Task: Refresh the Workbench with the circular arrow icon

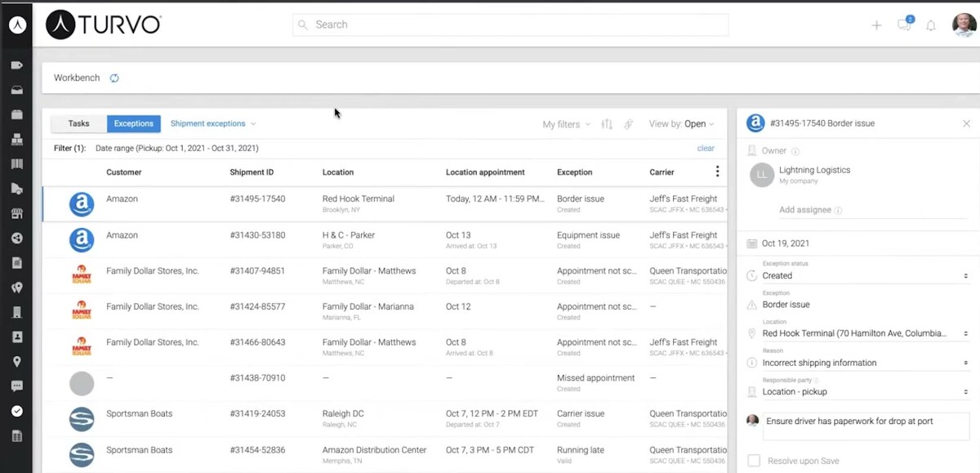Action: click(114, 78)
